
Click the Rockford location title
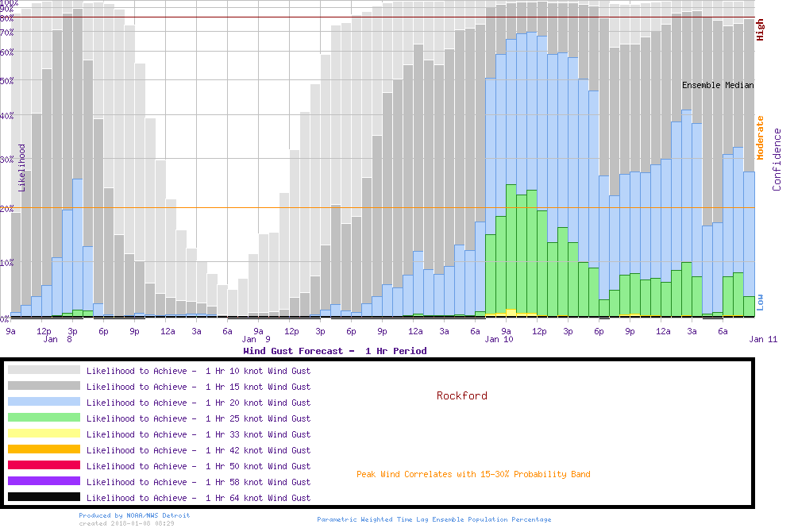(x=461, y=395)
